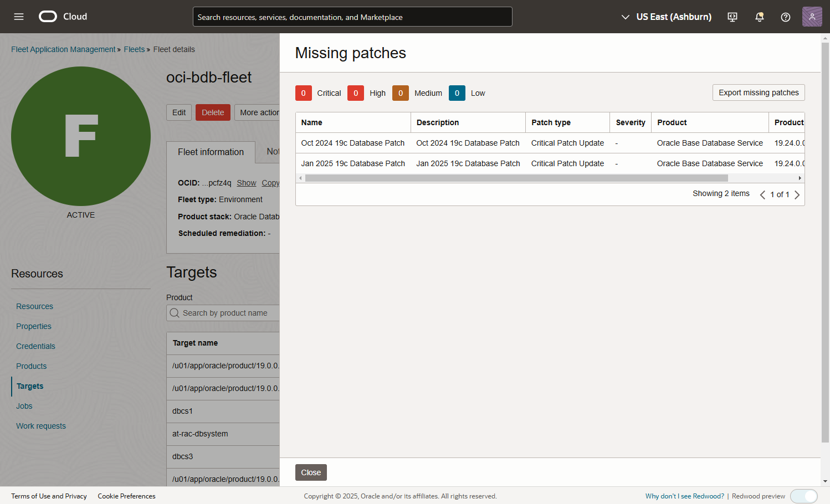The width and height of the screenshot is (830, 504).
Task: Open Properties in the sidebar
Action: [34, 326]
